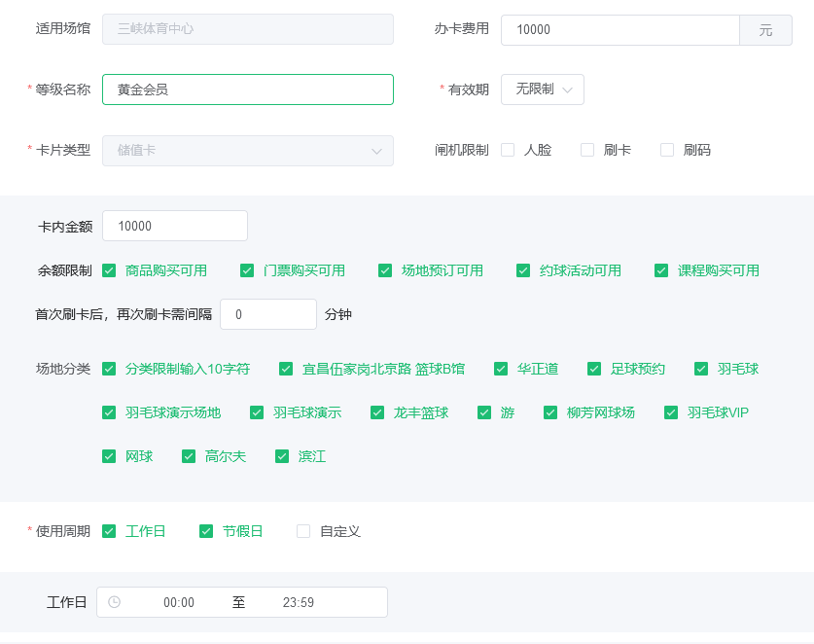This screenshot has height=644, width=814.
Task: Uncheck 商品购买可用 balance restriction
Action: click(109, 270)
